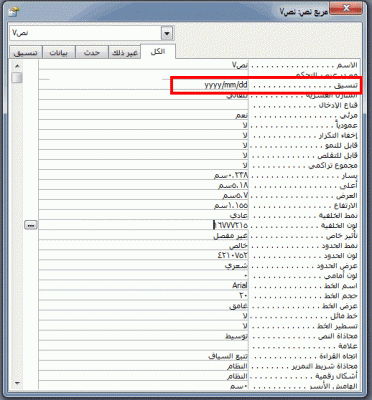Image resolution: width=372 pixels, height=400 pixels.
Task: Click the عمودياً value field
Action: point(143,125)
